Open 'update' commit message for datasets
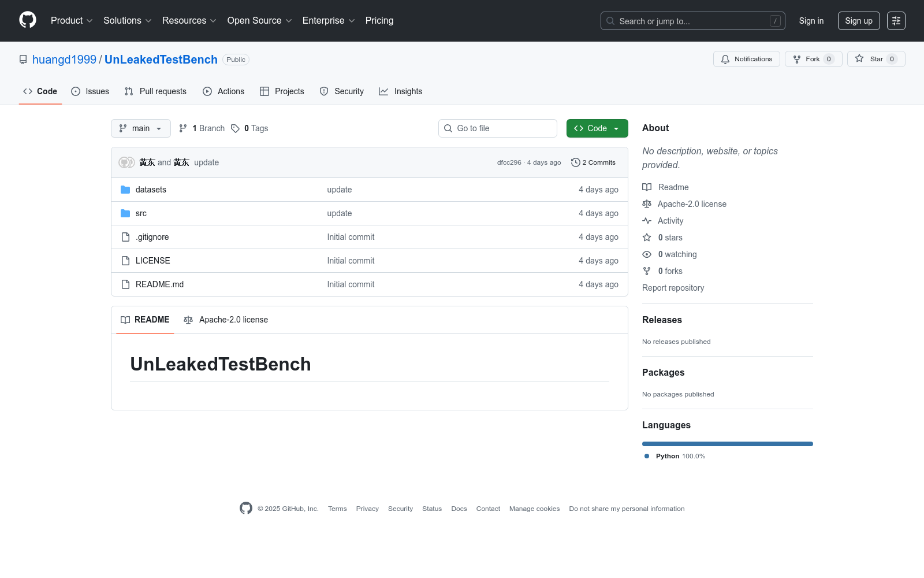This screenshot has width=924, height=578. (340, 190)
